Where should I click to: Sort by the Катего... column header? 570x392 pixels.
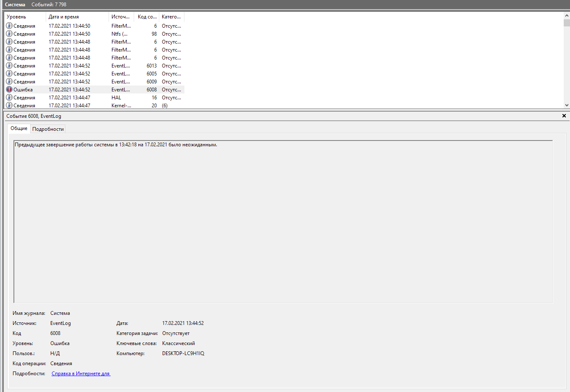(x=171, y=17)
